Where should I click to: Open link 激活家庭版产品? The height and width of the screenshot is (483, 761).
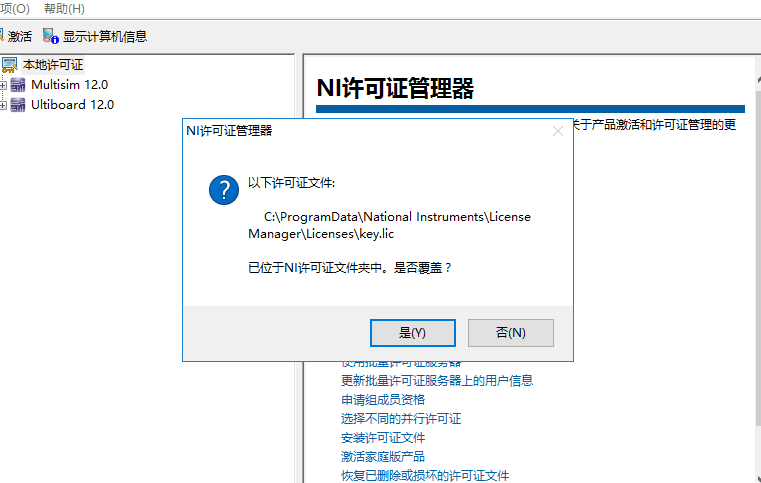pos(383,457)
